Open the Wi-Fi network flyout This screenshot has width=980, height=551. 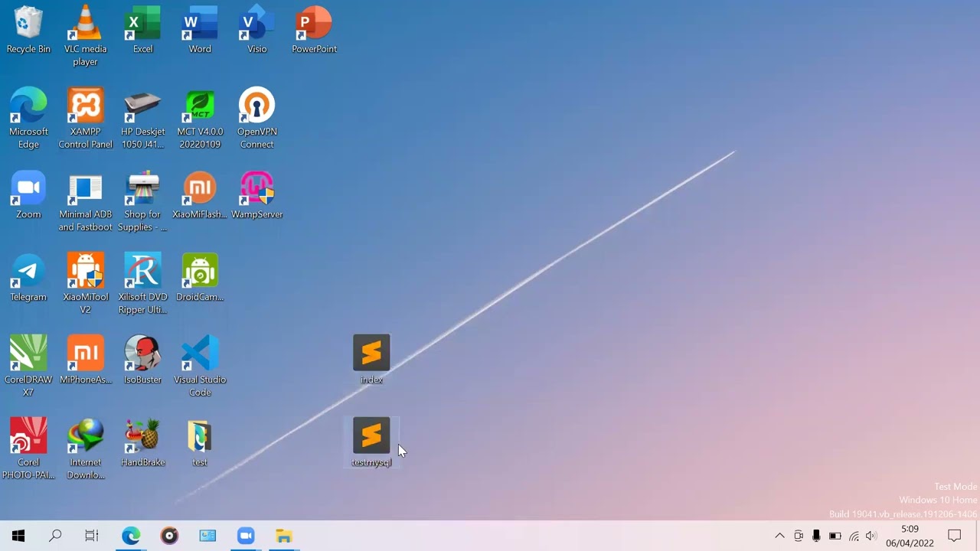coord(854,536)
